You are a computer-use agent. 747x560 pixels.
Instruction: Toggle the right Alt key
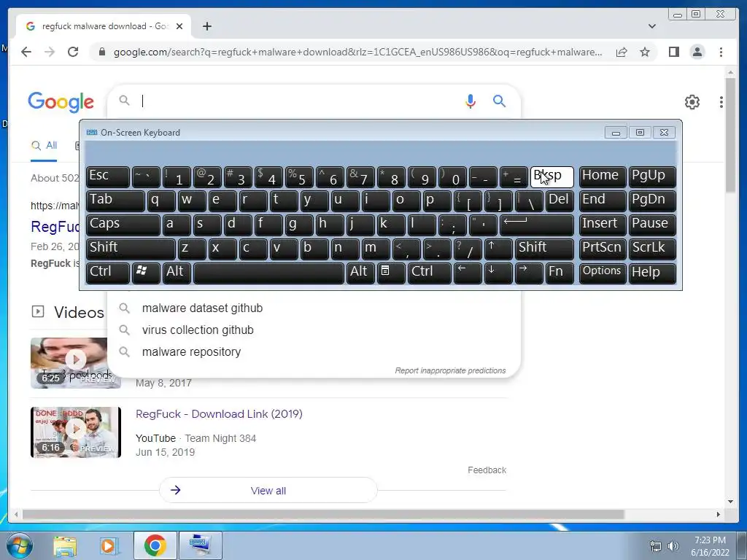coord(360,273)
